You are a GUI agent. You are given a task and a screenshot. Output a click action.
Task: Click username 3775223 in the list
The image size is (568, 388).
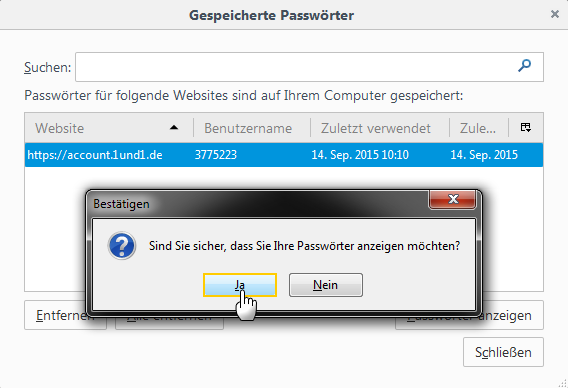click(x=216, y=155)
